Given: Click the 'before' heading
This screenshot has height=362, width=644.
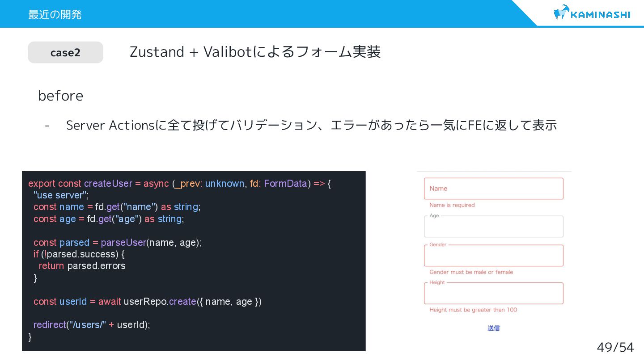Looking at the screenshot, I should [x=61, y=96].
